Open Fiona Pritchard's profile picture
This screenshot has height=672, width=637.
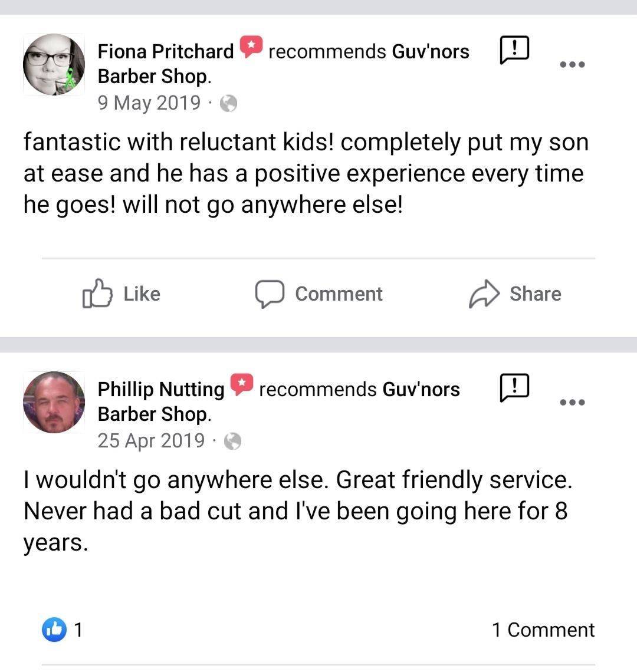tap(54, 64)
